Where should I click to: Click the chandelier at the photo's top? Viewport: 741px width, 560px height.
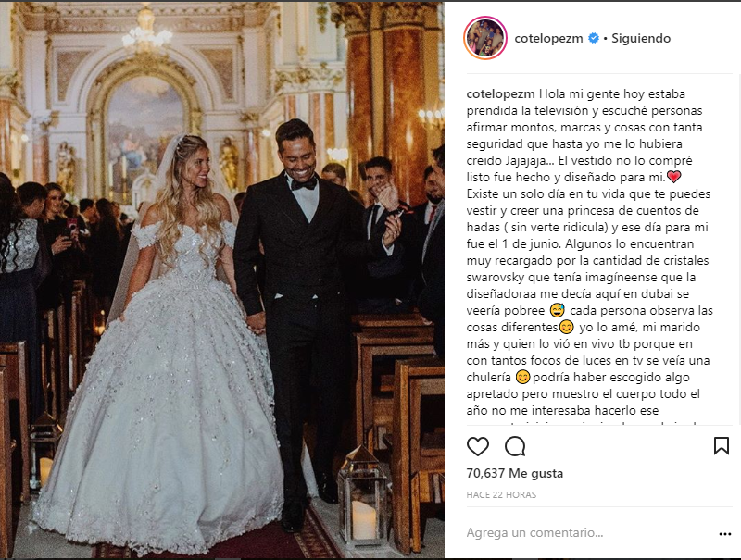pyautogui.click(x=146, y=37)
